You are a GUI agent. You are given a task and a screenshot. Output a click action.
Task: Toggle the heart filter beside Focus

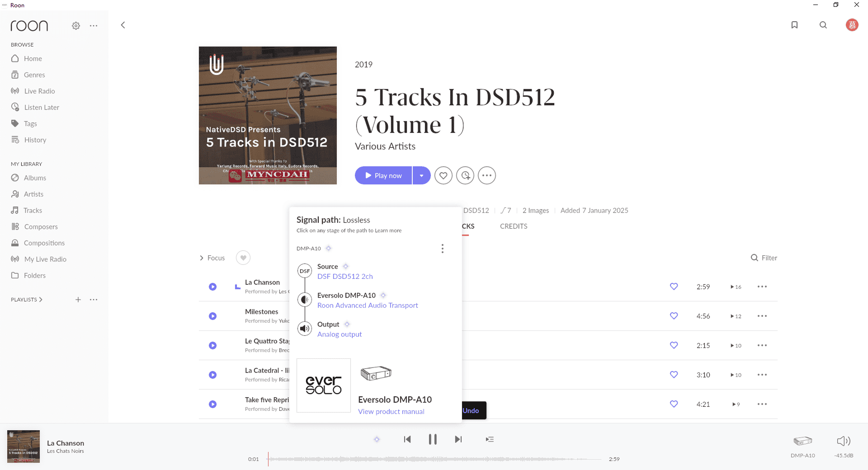point(243,258)
